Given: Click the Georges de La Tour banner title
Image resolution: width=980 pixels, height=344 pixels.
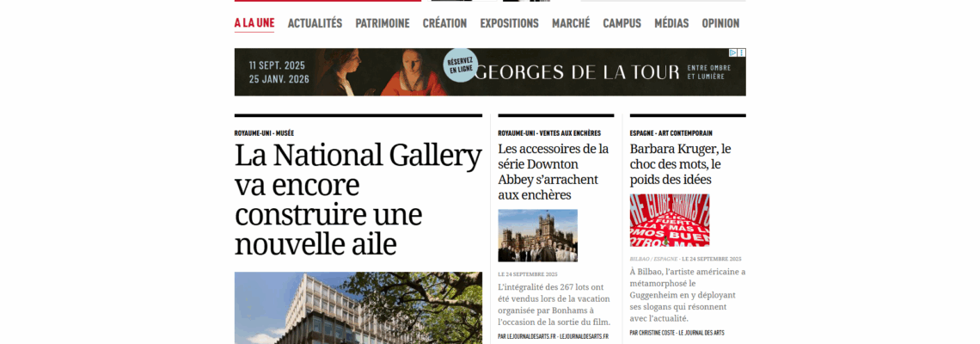Looking at the screenshot, I should [578, 72].
